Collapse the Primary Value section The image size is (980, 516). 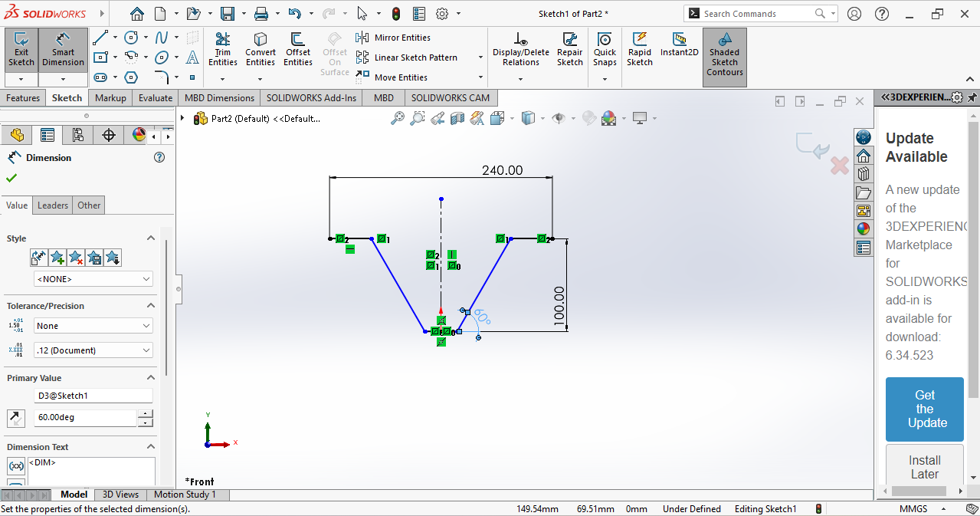[x=151, y=378]
